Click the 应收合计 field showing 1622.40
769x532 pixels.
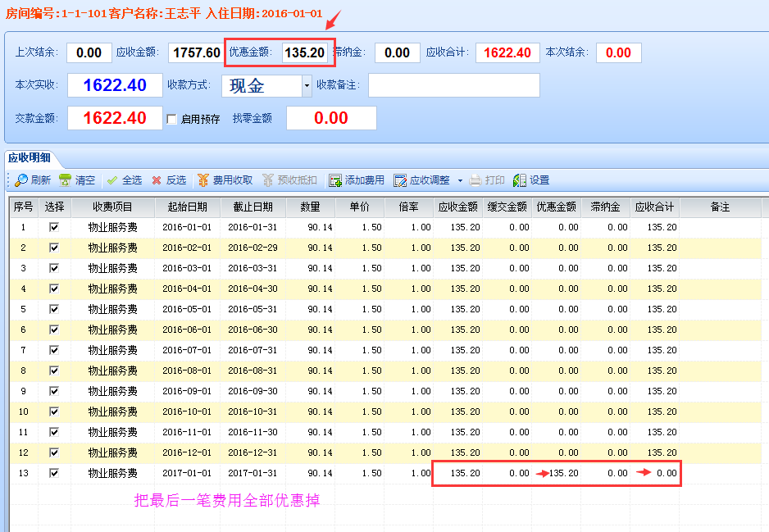507,53
